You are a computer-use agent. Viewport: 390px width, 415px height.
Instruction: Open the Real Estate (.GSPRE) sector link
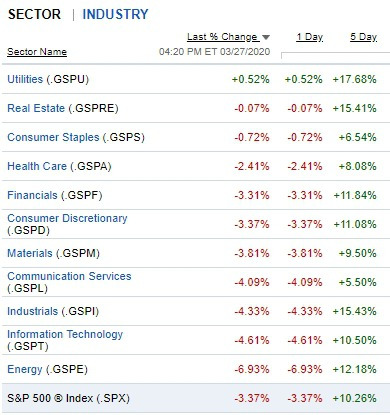(63, 108)
